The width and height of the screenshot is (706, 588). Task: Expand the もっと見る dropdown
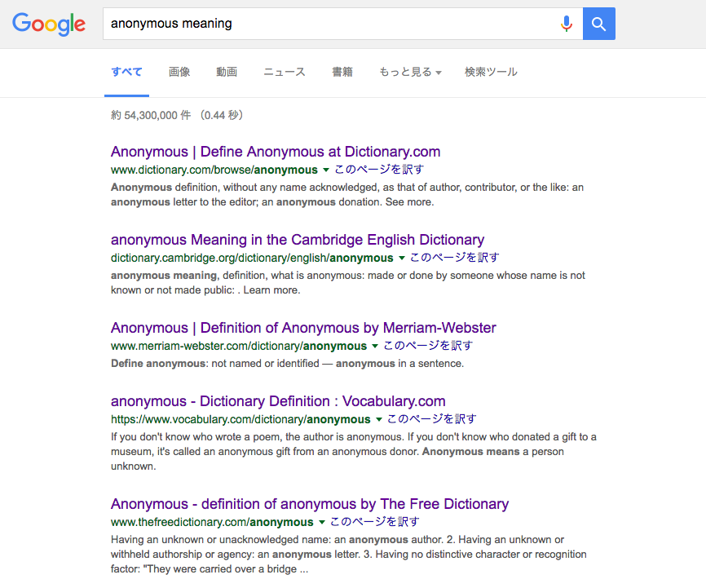[x=410, y=72]
